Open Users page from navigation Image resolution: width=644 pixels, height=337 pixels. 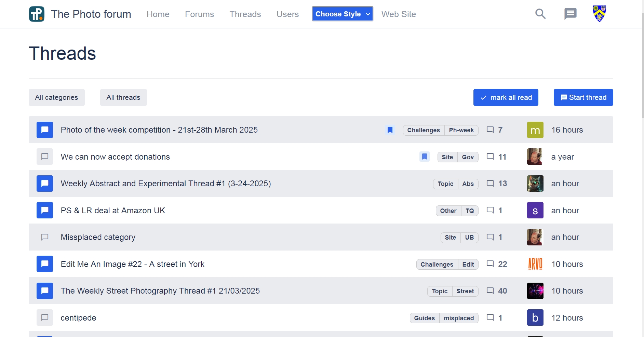(287, 14)
